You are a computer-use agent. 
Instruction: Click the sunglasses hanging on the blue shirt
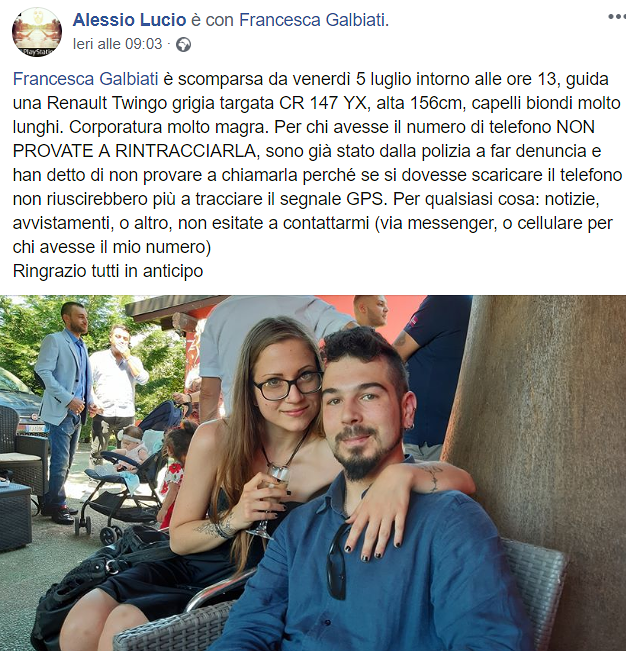[337, 560]
